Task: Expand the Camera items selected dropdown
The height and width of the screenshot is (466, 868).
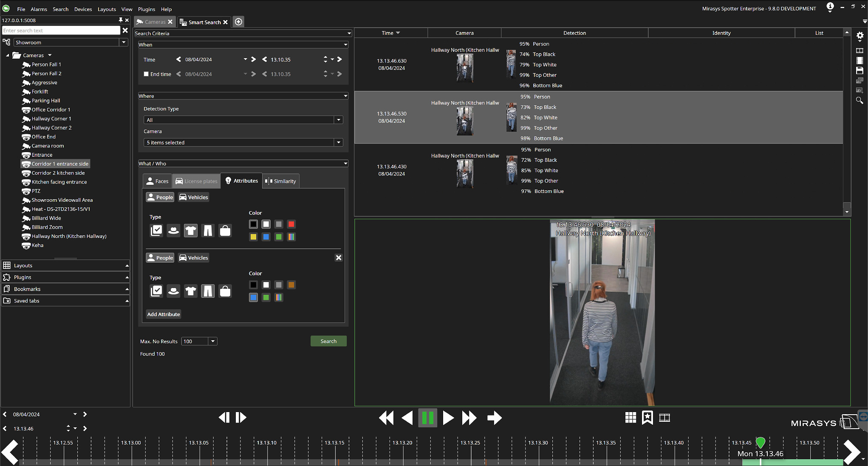Action: coord(339,143)
